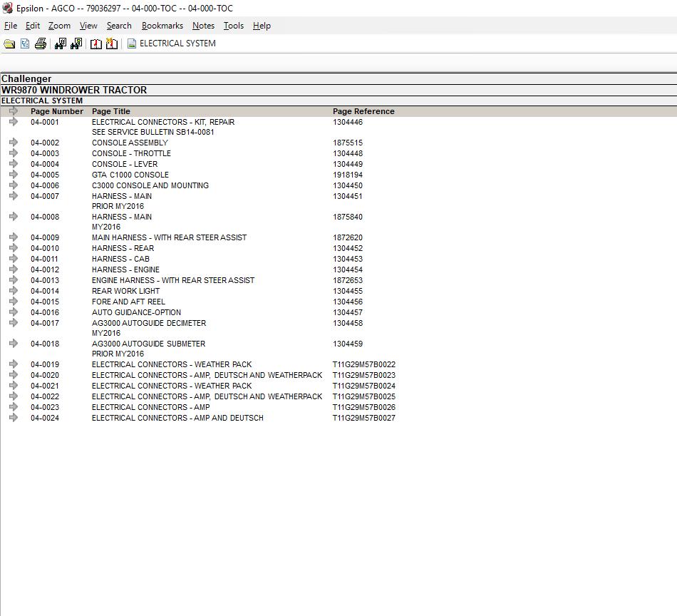Select page number 04-0019
The height and width of the screenshot is (616, 677).
pos(45,364)
